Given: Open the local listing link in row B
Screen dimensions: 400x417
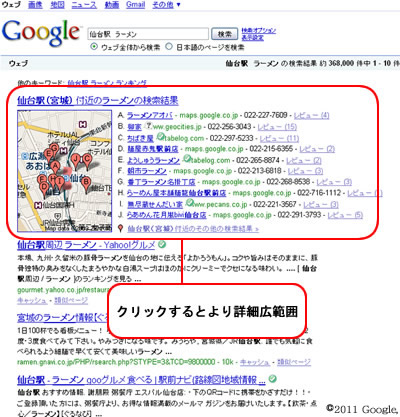Looking at the screenshot, I should tap(134, 127).
